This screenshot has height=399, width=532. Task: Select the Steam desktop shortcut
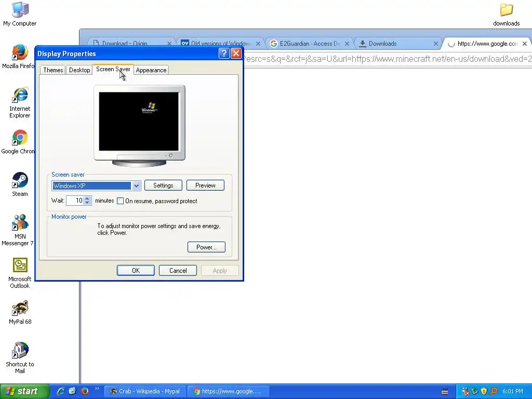20,184
